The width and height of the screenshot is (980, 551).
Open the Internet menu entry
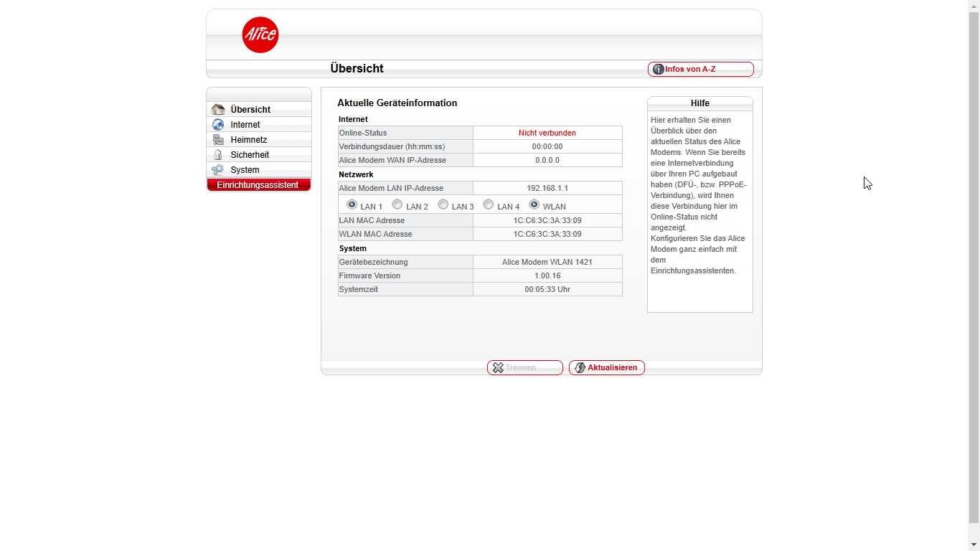point(259,124)
